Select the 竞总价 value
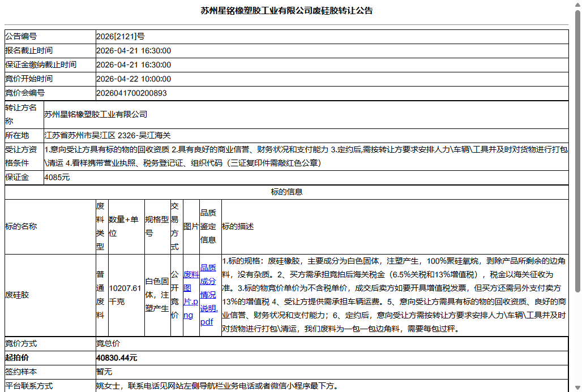The image size is (582, 392). (108, 343)
